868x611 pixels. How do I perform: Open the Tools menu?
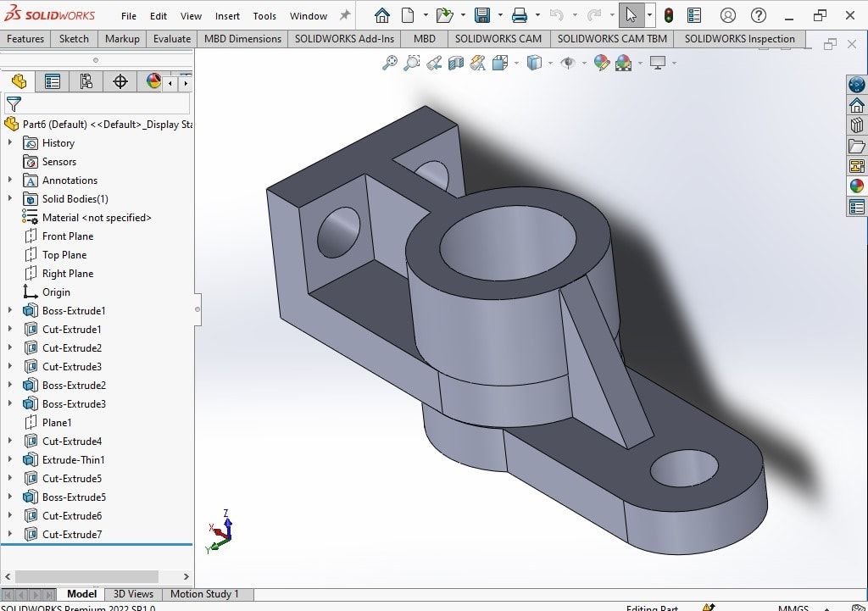point(264,16)
